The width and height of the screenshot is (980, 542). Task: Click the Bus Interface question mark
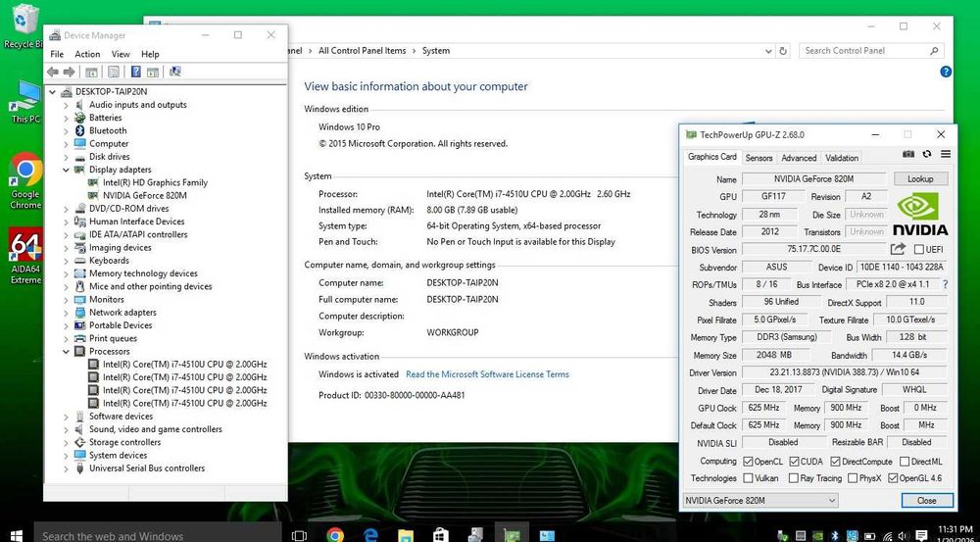point(945,284)
